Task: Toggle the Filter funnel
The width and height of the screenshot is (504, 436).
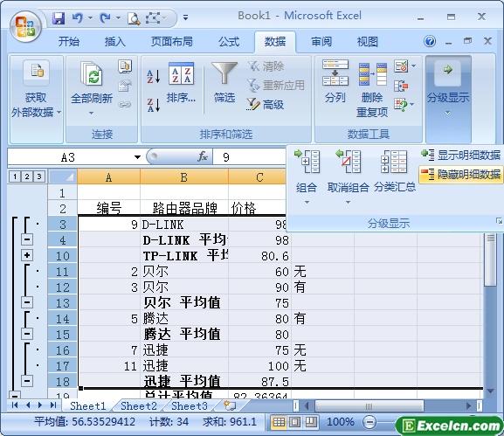Action: (x=224, y=83)
